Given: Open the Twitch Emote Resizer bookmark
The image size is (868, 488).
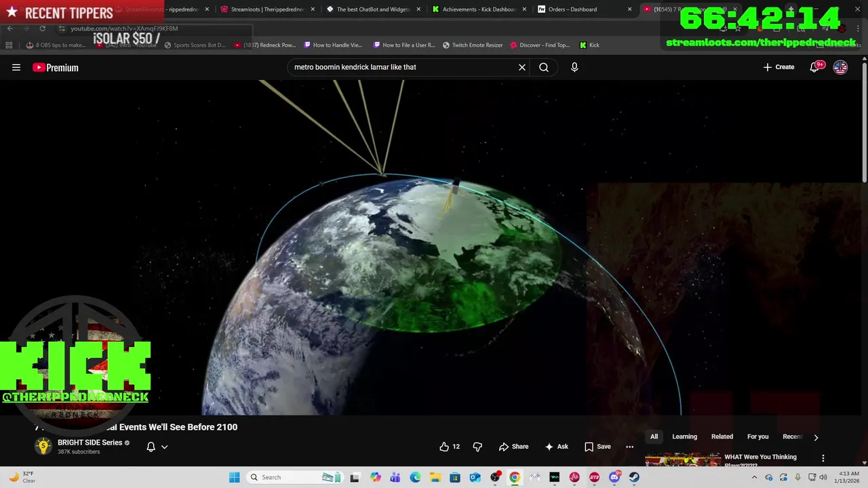Looking at the screenshot, I should coord(473,45).
